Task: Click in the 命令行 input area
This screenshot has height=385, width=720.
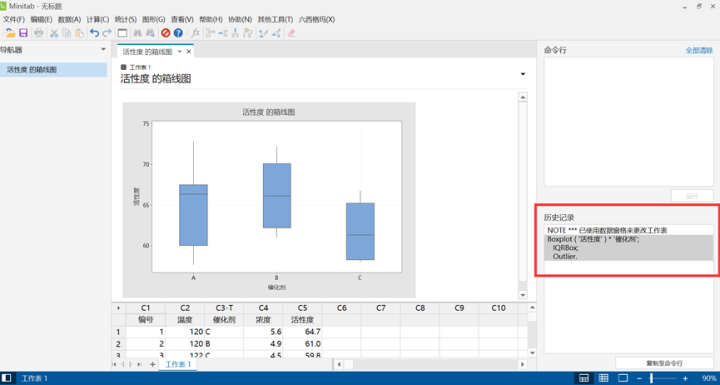Action: coord(629,122)
